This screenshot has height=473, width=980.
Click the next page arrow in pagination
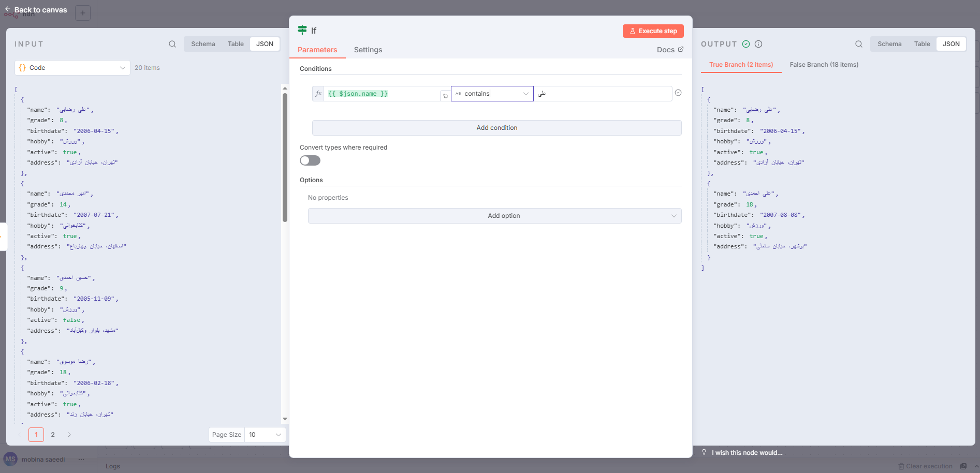coord(69,435)
